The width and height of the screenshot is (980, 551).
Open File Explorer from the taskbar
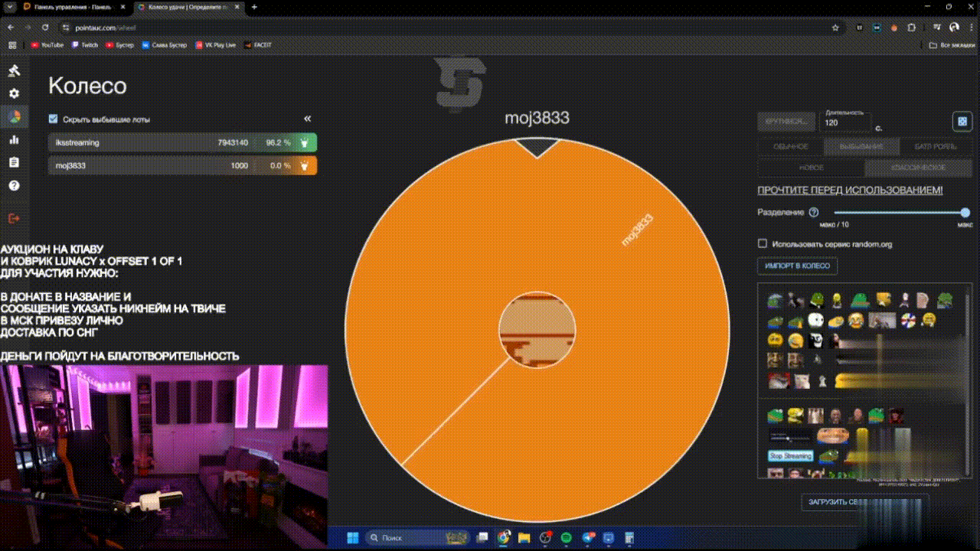pos(524,537)
